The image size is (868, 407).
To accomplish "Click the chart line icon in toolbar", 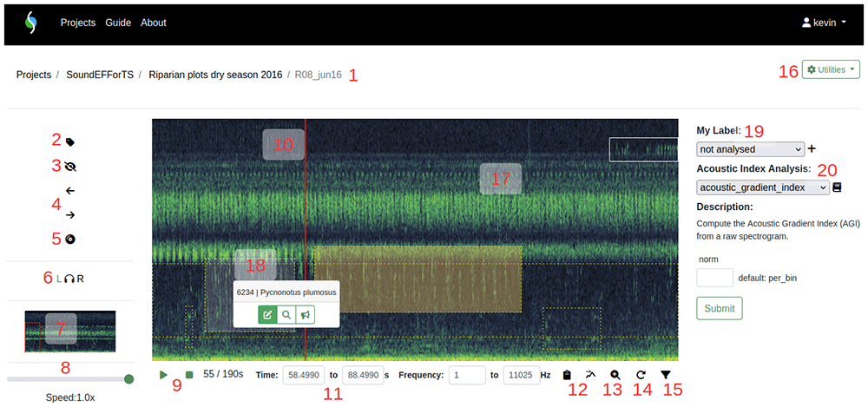I will 590,375.
